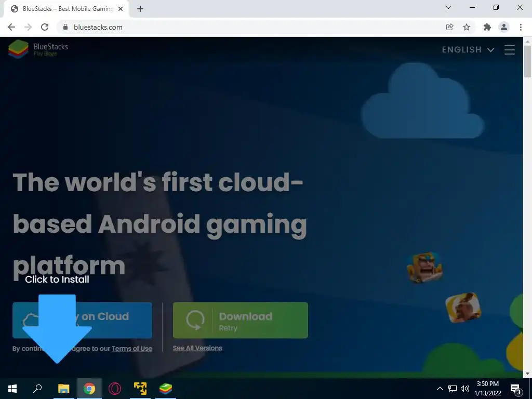The height and width of the screenshot is (399, 532).
Task: Open the Chrome extensions puzzle icon
Action: [x=487, y=27]
